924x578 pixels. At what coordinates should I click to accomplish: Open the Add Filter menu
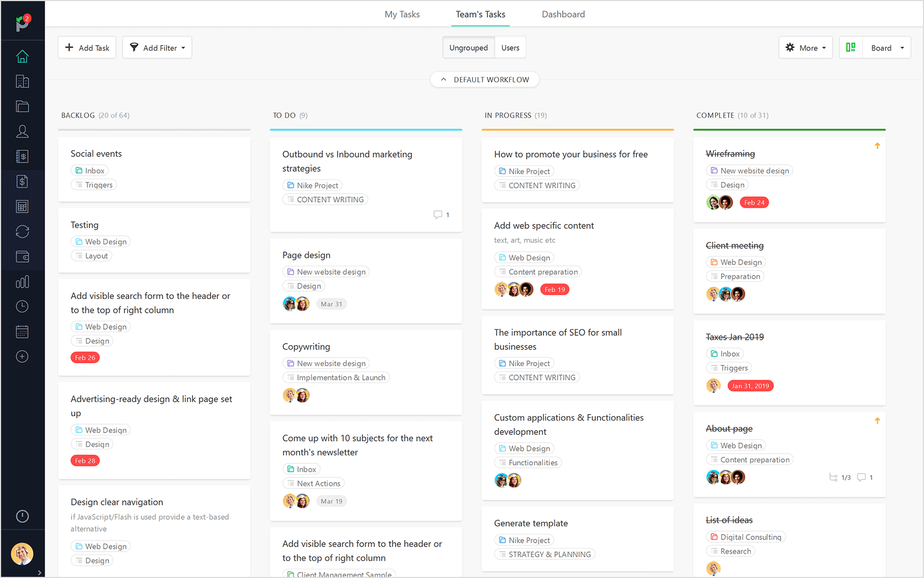click(x=157, y=47)
